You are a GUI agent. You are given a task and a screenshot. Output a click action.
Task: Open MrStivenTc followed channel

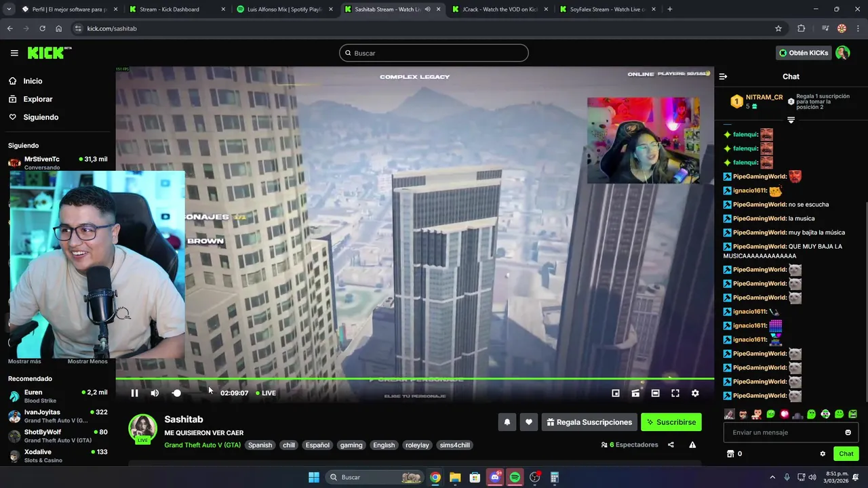click(58, 163)
